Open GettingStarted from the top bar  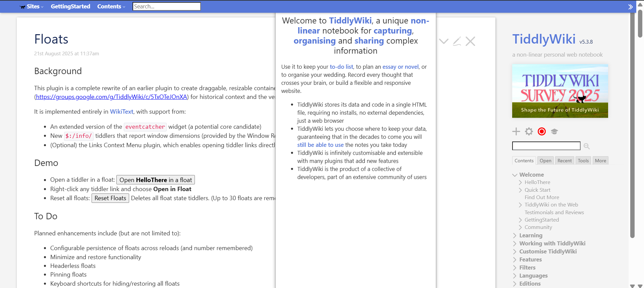(x=70, y=6)
